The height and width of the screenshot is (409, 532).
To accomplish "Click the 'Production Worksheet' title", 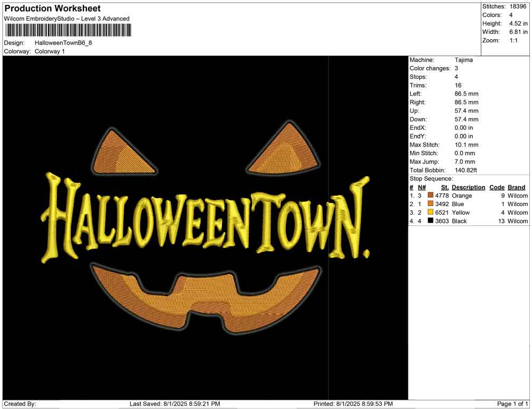I will 53,9.
